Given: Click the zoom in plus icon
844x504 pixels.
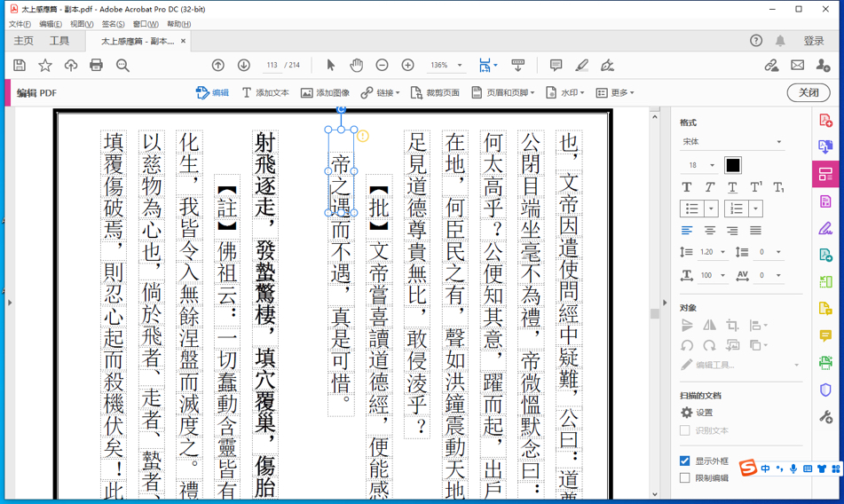Looking at the screenshot, I should point(407,66).
